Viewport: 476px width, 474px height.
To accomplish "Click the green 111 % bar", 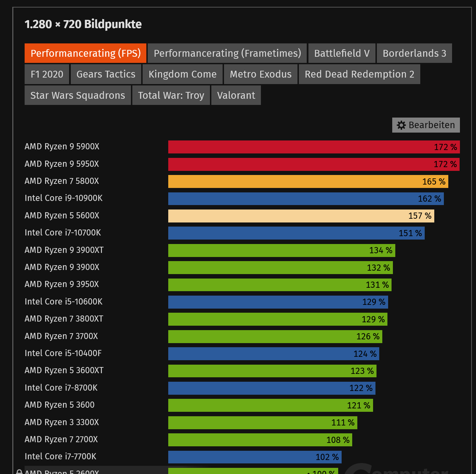I will pos(263,423).
